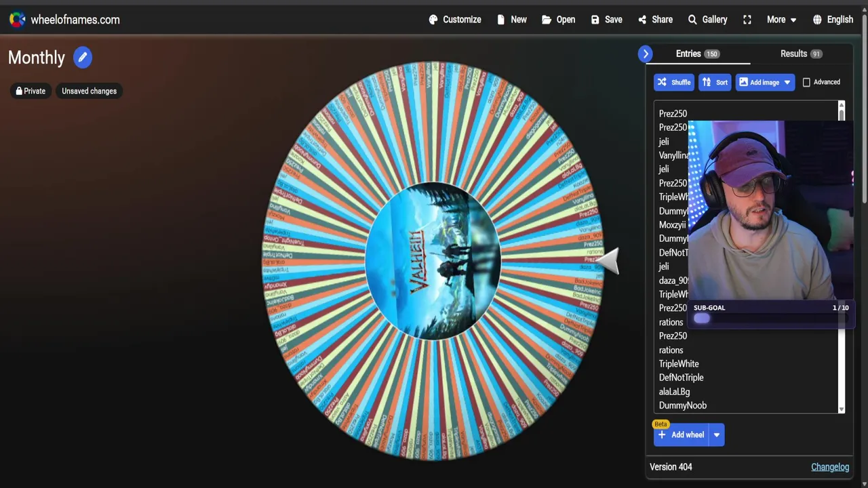Open the Customize palette option
This screenshot has height=488, width=868.
pyautogui.click(x=455, y=20)
